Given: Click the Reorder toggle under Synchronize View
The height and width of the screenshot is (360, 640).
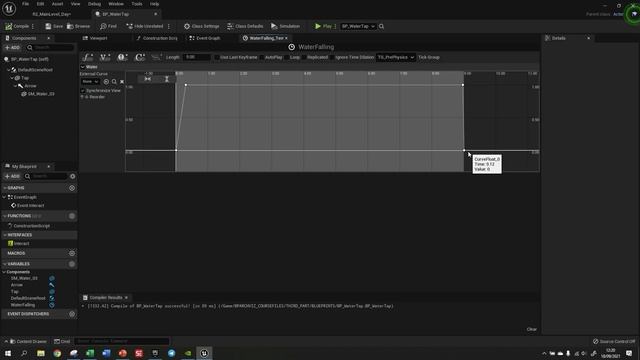Looking at the screenshot, I should (94, 97).
